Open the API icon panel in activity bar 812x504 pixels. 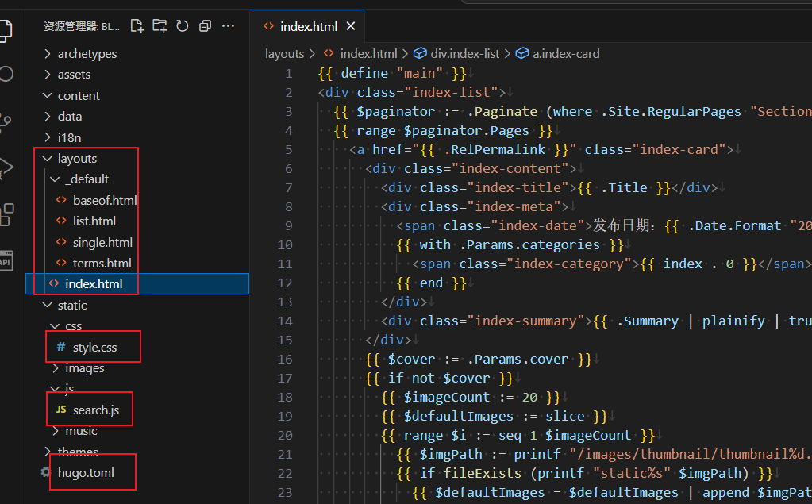pos(6,260)
